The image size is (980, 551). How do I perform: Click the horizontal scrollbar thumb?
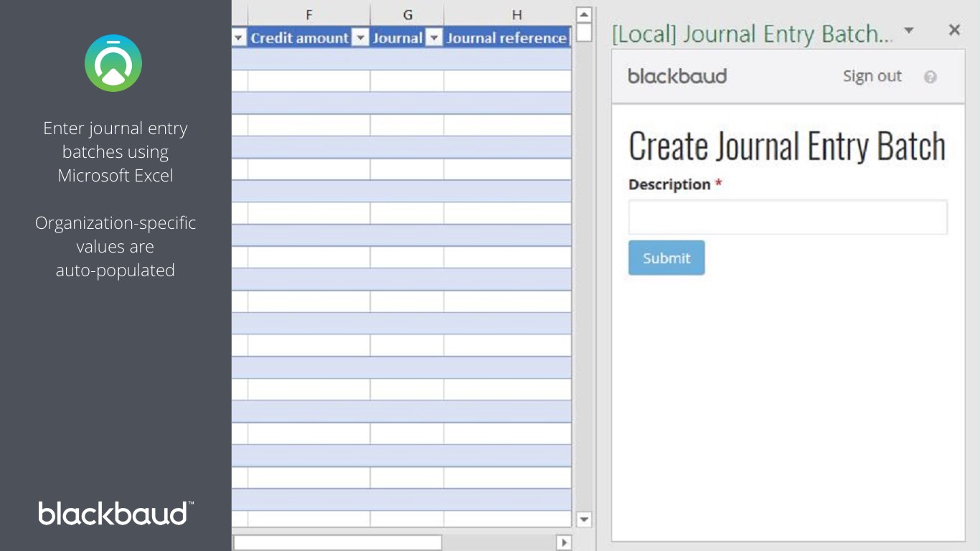click(337, 542)
